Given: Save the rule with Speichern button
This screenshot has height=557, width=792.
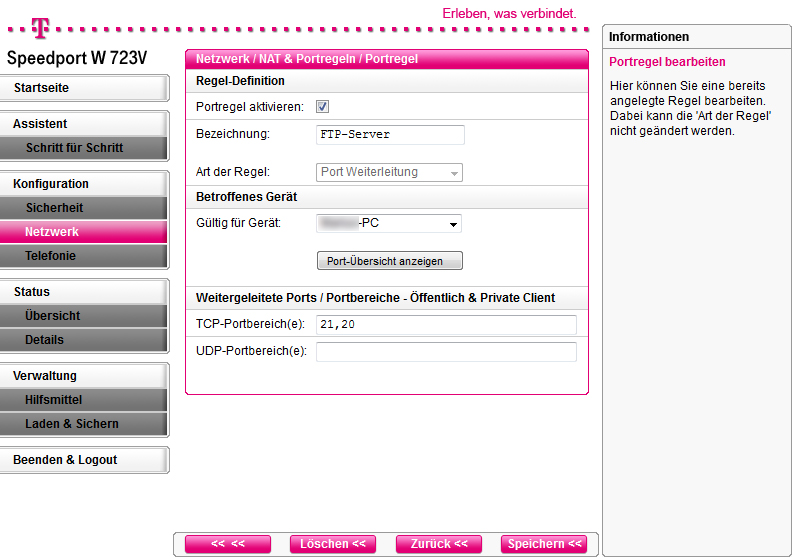Looking at the screenshot, I should [544, 544].
